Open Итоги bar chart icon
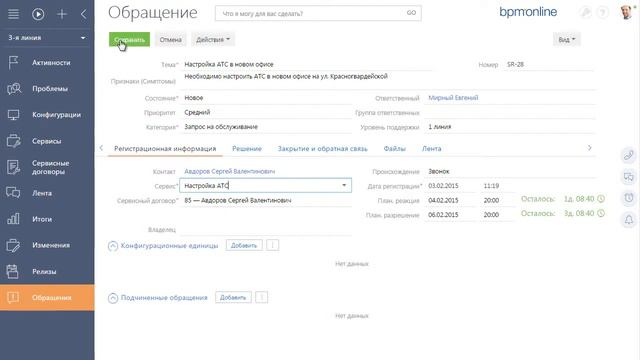This screenshot has width=640, height=360. pos(13,219)
